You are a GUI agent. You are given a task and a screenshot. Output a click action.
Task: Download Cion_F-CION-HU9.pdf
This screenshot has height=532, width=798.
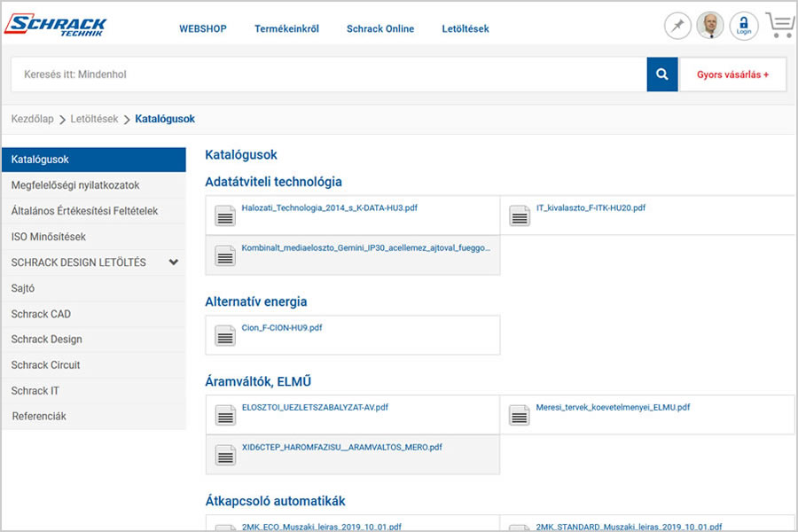pos(281,328)
